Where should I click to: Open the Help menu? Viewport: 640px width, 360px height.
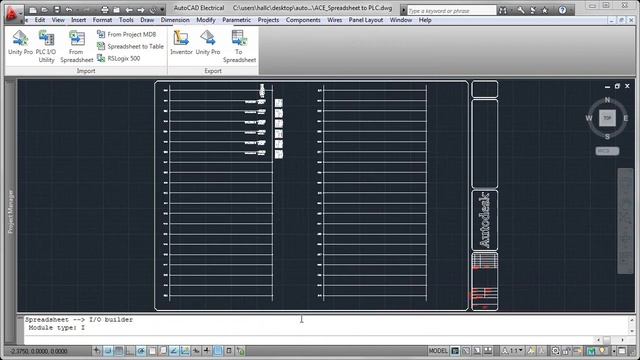[x=425, y=20]
